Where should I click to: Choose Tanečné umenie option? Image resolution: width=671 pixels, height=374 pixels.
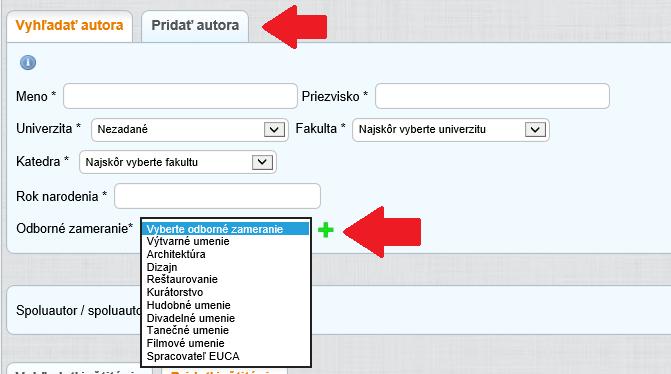pyautogui.click(x=226, y=330)
